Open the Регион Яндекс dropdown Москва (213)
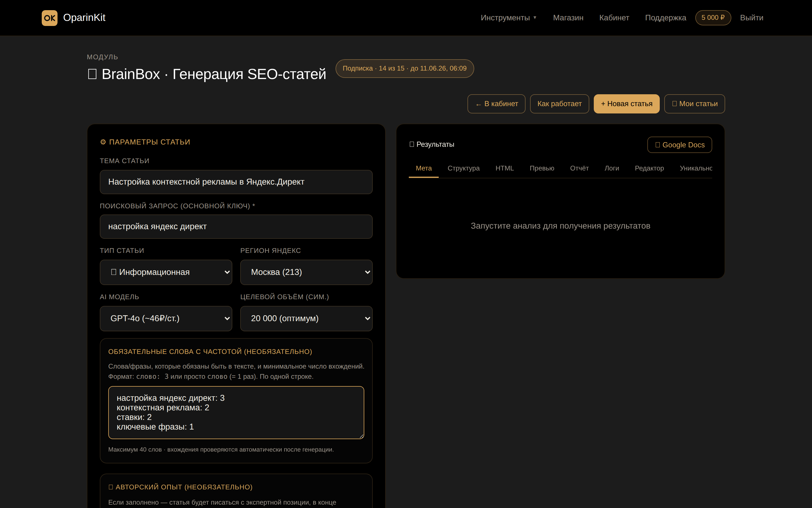812x508 pixels. pyautogui.click(x=306, y=272)
